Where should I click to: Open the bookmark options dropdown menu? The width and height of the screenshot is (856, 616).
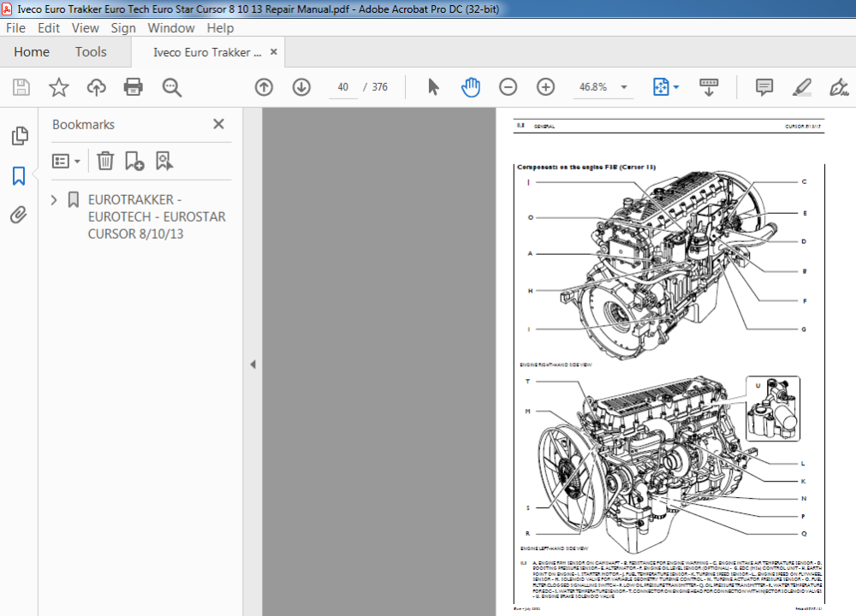pos(66,161)
